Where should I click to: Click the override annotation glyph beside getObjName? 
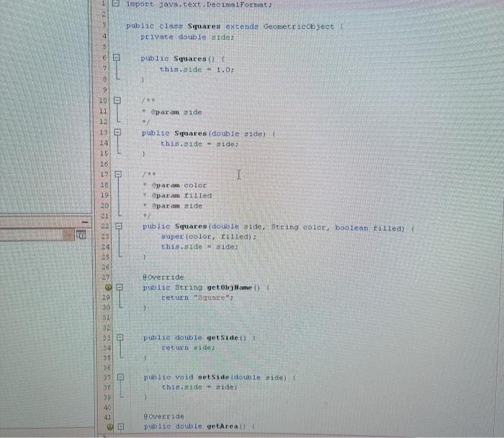(108, 287)
